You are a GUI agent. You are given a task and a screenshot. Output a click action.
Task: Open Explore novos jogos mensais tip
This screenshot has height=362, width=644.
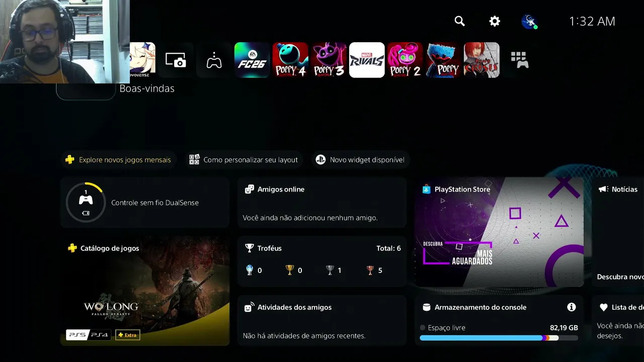[119, 160]
